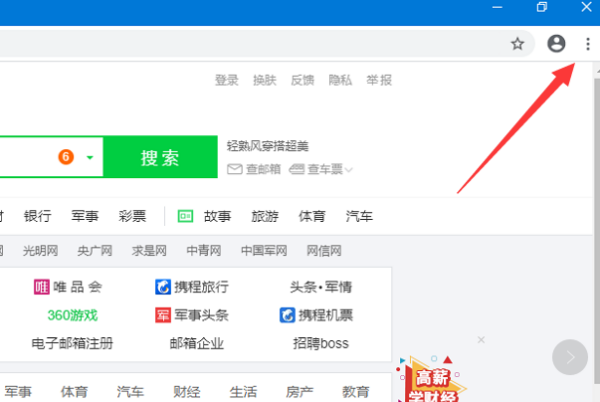Select the 银行 navigation tab
Viewport: 600px width, 402px height.
pyautogui.click(x=38, y=216)
